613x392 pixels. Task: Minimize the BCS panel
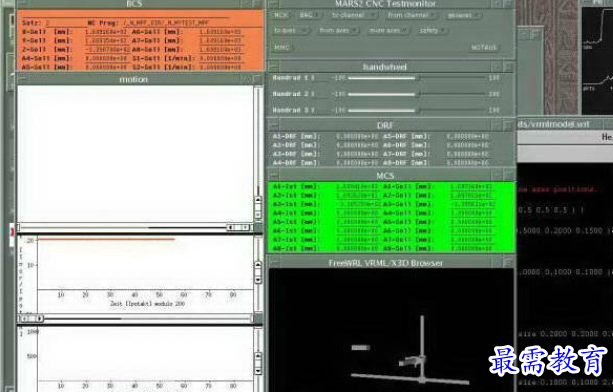pyautogui.click(x=247, y=4)
